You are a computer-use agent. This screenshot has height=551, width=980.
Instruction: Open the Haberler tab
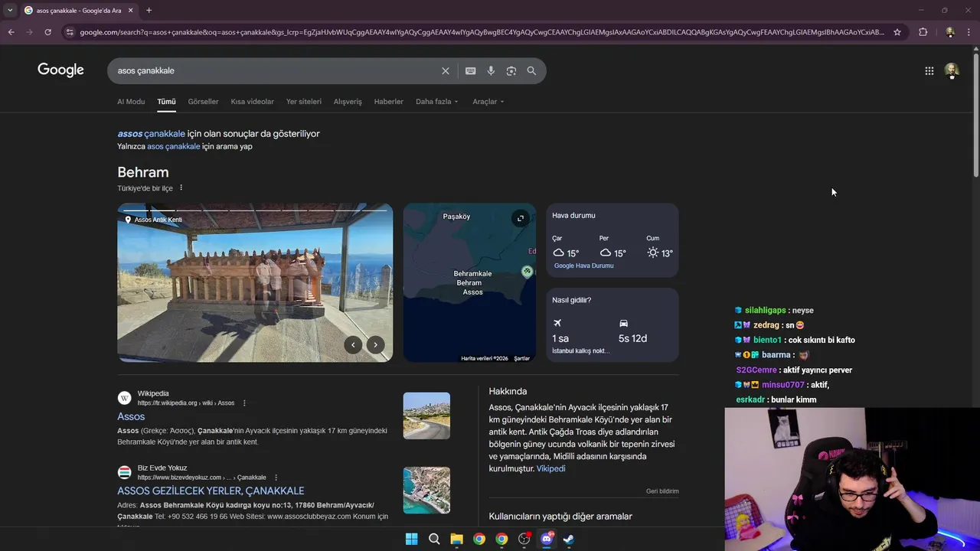[388, 101]
